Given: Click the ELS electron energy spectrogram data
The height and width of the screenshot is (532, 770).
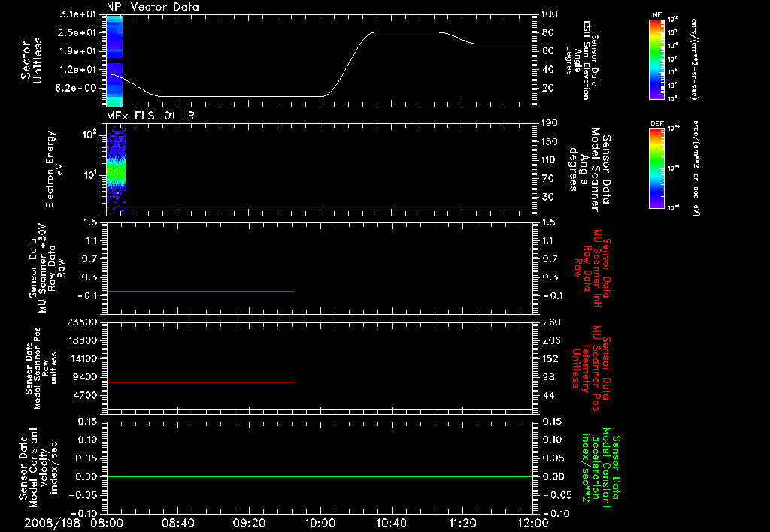Looking at the screenshot, I should tap(117, 171).
